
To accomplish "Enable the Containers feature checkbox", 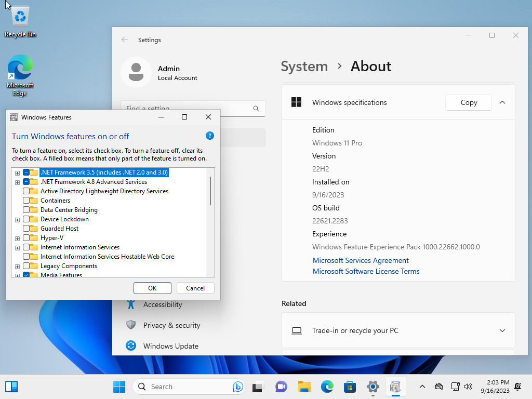I will coord(26,201).
